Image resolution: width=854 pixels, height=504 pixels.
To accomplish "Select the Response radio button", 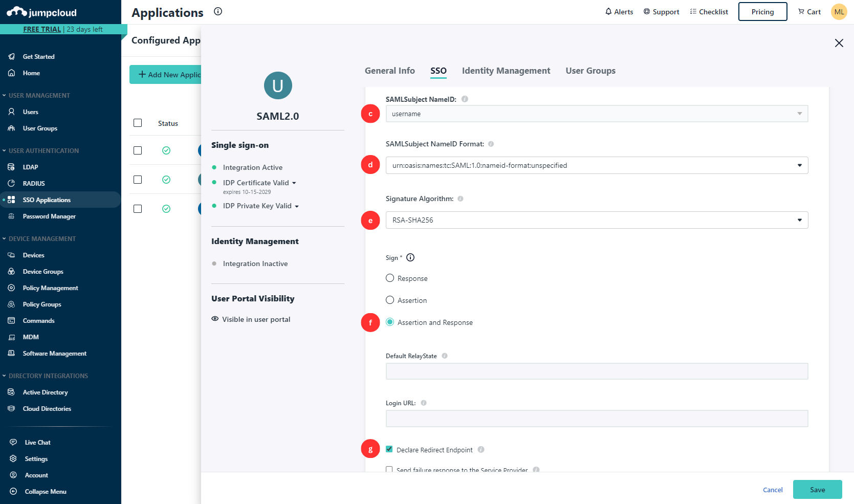I will coord(390,278).
